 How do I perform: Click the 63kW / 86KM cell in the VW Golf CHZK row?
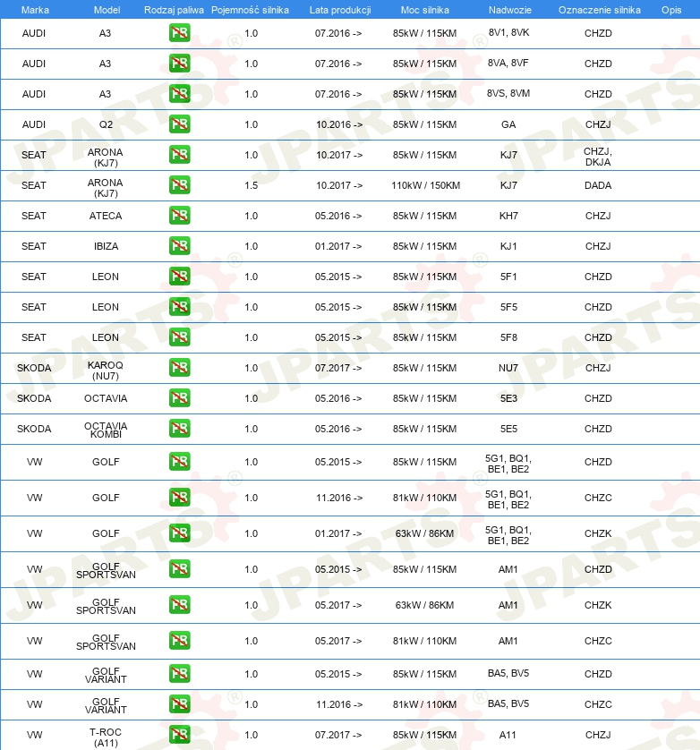425,533
